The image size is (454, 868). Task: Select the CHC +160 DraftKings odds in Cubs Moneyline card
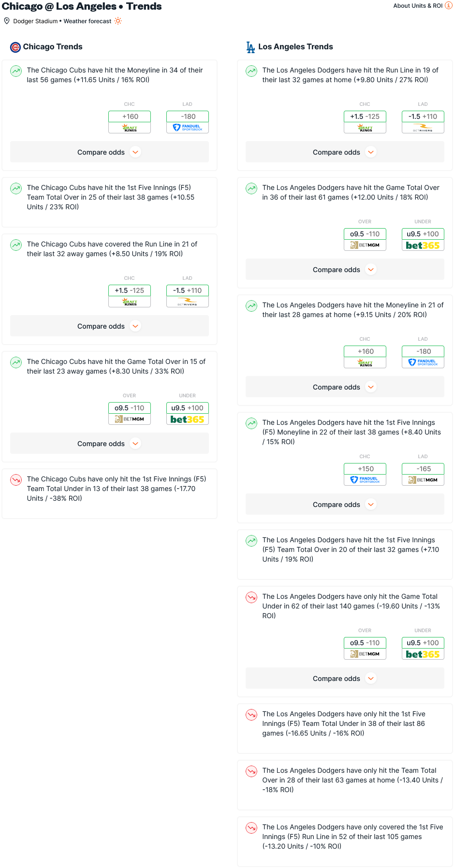click(x=130, y=122)
